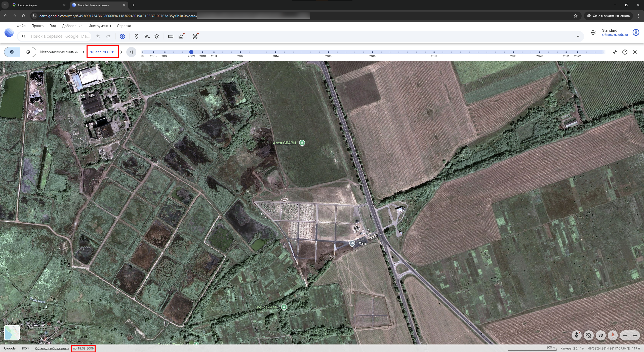Activate the ruler measure tool

pyautogui.click(x=171, y=36)
